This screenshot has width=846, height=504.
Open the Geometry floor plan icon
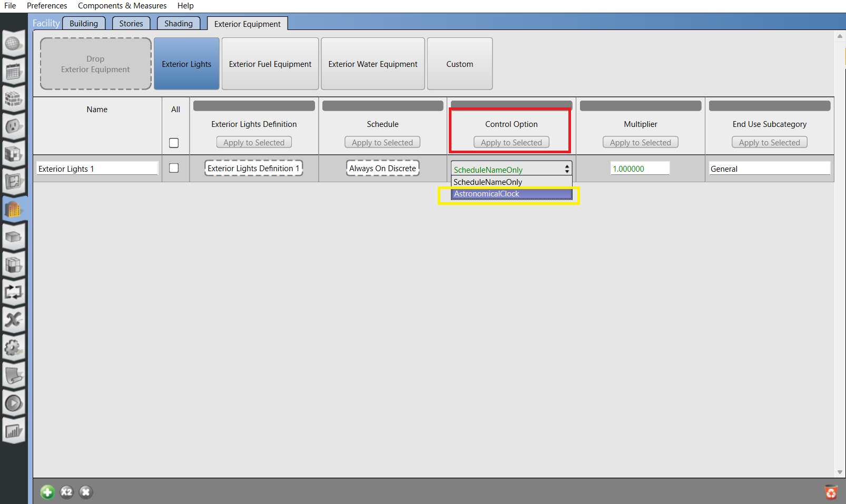(x=13, y=181)
